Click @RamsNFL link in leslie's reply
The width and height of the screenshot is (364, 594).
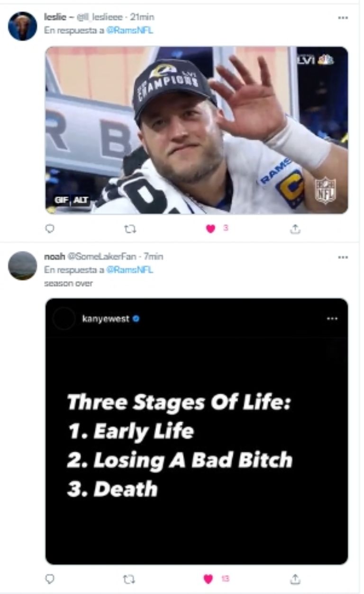pos(130,31)
